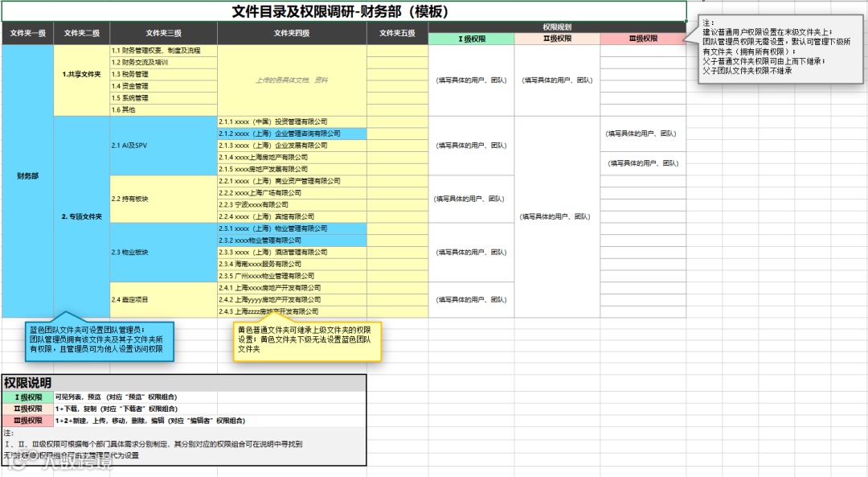
Task: Click cell 2.1.3 xxxx（上海）企业发展有限公司
Action: 292,146
